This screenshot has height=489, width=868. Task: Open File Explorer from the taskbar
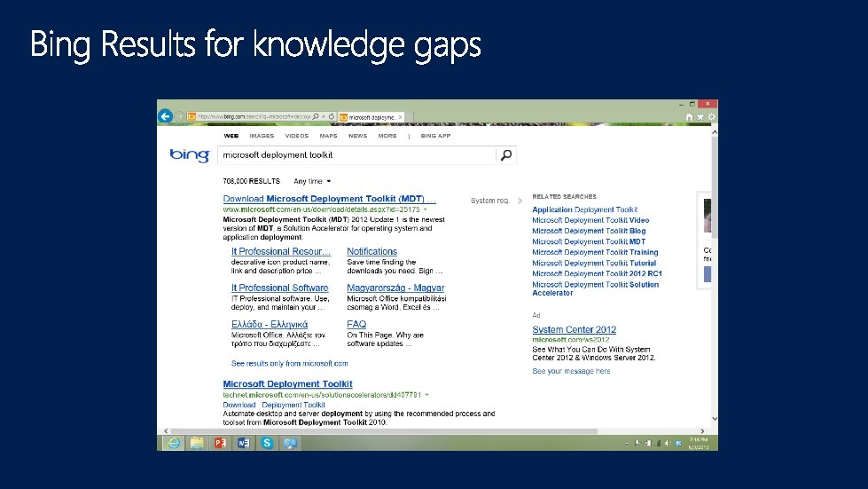pyautogui.click(x=197, y=443)
